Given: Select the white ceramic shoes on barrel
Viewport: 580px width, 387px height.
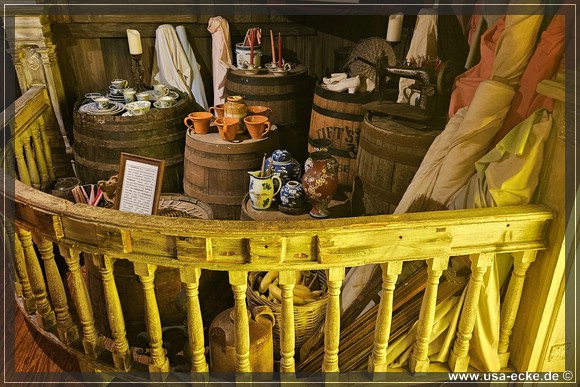Looking at the screenshot, I should pyautogui.click(x=342, y=83).
